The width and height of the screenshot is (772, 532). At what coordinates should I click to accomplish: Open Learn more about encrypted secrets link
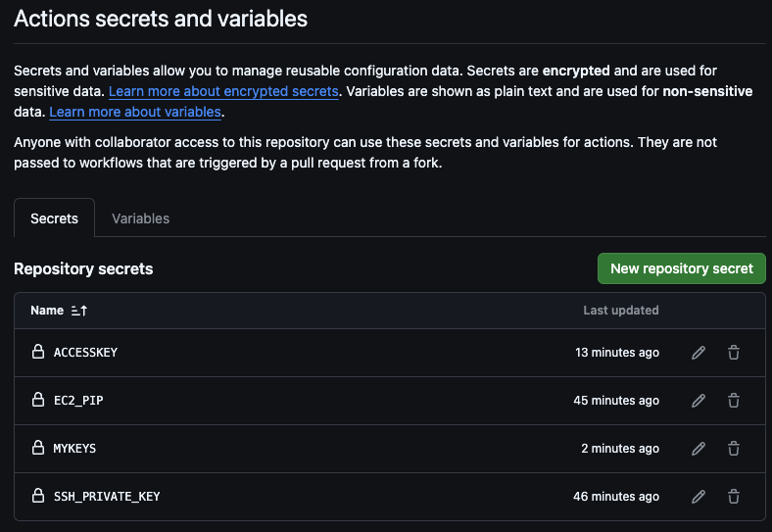tap(223, 91)
